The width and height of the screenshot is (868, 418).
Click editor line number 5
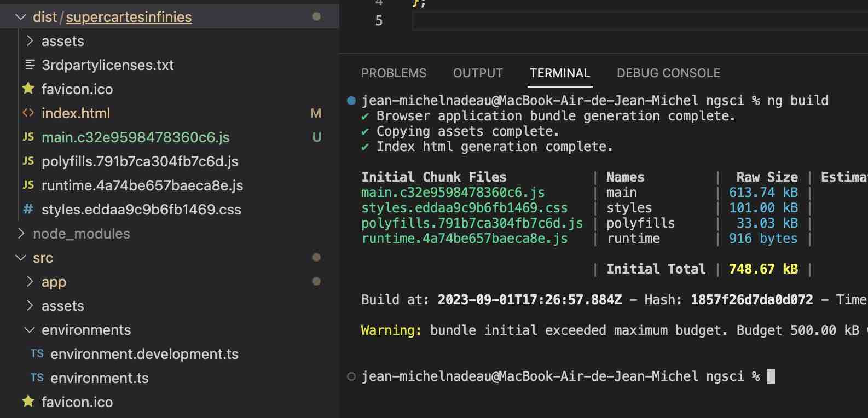pos(379,21)
